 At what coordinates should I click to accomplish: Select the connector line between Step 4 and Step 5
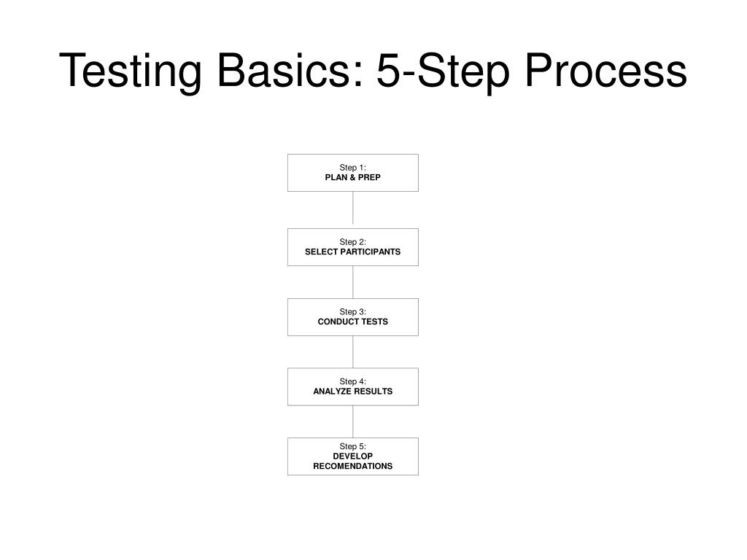pyautogui.click(x=353, y=421)
